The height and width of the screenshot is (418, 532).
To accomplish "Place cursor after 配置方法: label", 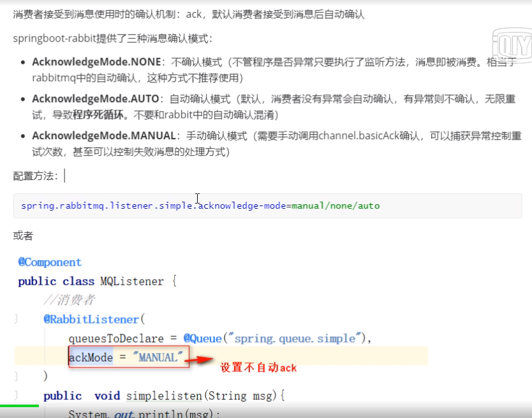I will (x=64, y=176).
